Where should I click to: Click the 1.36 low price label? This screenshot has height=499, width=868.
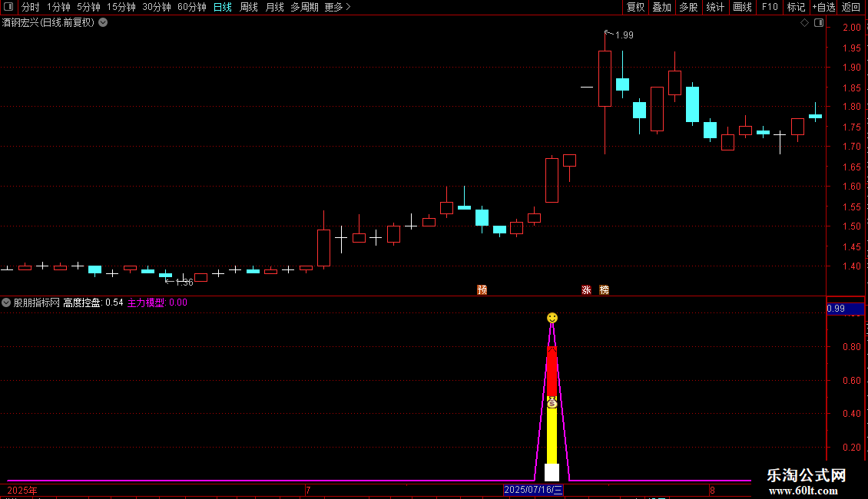184,283
